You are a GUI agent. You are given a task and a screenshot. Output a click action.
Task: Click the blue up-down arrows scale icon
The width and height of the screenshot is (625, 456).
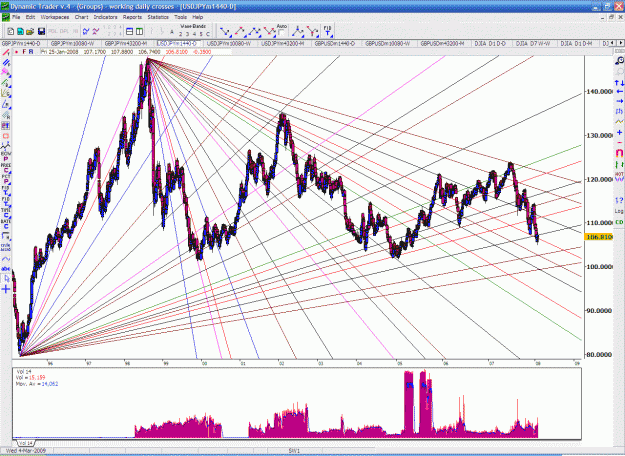coord(619,83)
